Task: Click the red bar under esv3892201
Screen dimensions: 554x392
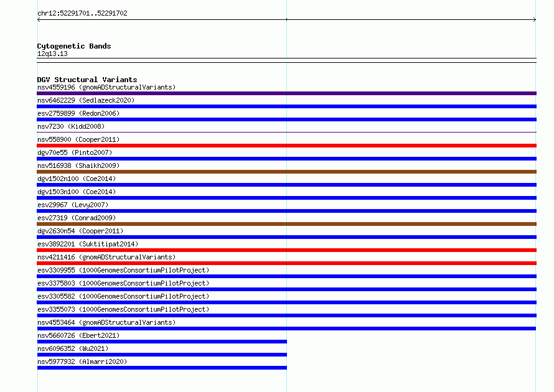Action: (x=286, y=250)
